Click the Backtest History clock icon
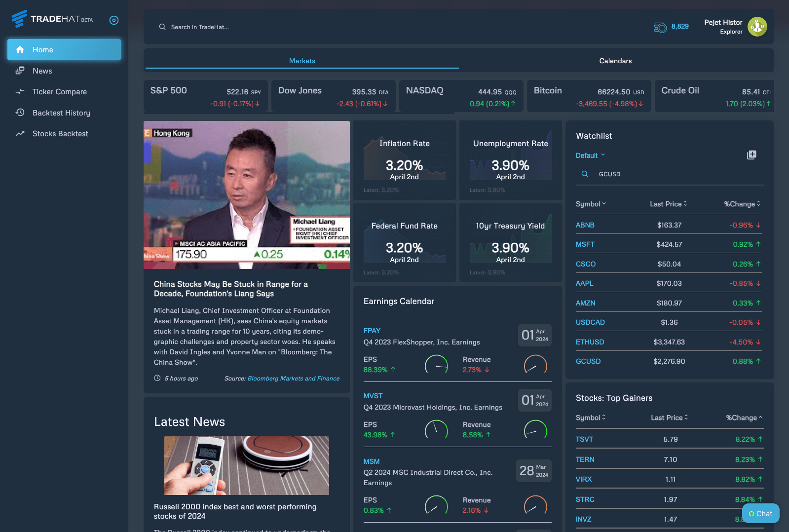The width and height of the screenshot is (789, 532). click(20, 113)
